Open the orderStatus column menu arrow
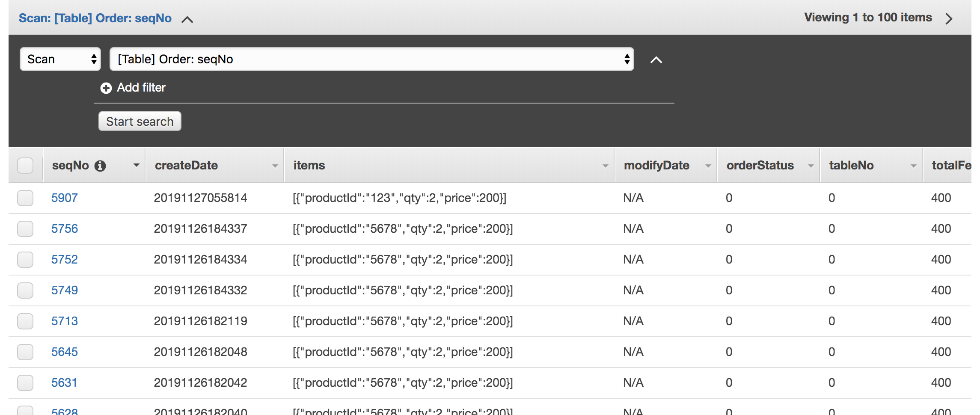980x415 pixels. coord(811,166)
